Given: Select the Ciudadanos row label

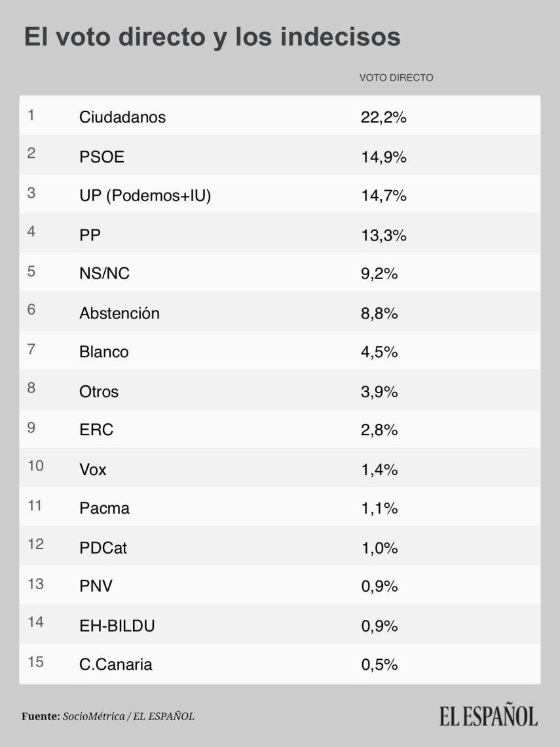Looking at the screenshot, I should click(x=122, y=117).
